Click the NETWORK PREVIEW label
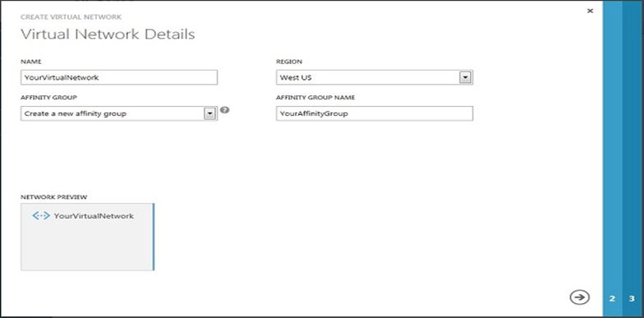The height and width of the screenshot is (318, 644). pos(54,197)
